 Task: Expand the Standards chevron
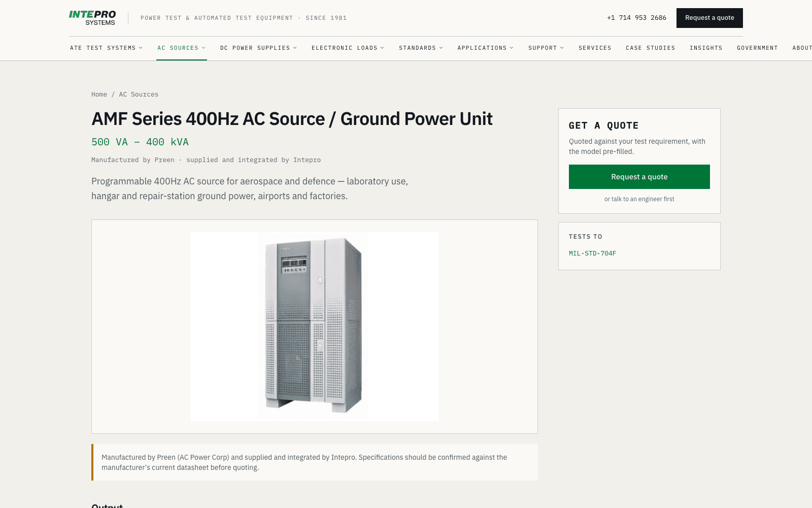441,48
